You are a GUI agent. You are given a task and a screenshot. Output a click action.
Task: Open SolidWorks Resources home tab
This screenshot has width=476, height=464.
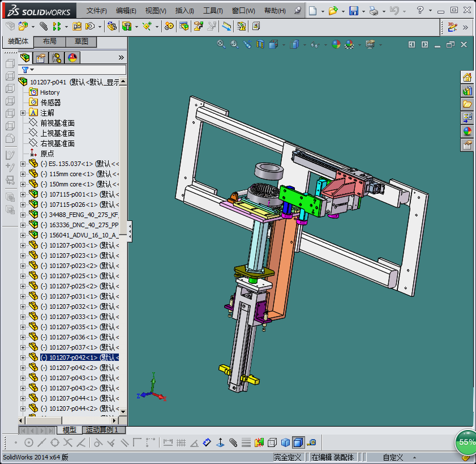(468, 77)
